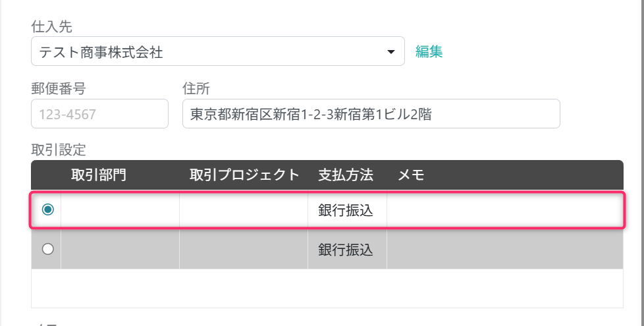The image size is (644, 326).
Task: Click the first row's メモ cell
Action: coord(504,211)
